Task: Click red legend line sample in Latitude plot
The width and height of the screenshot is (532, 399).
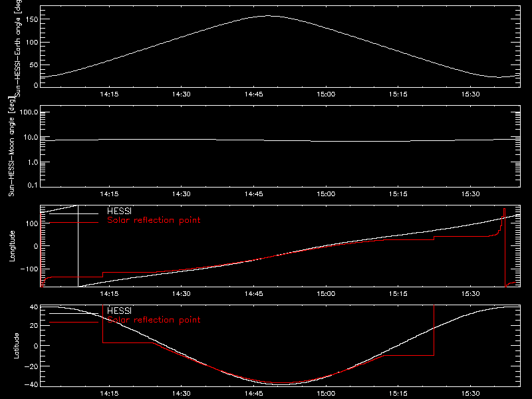Action: point(74,322)
